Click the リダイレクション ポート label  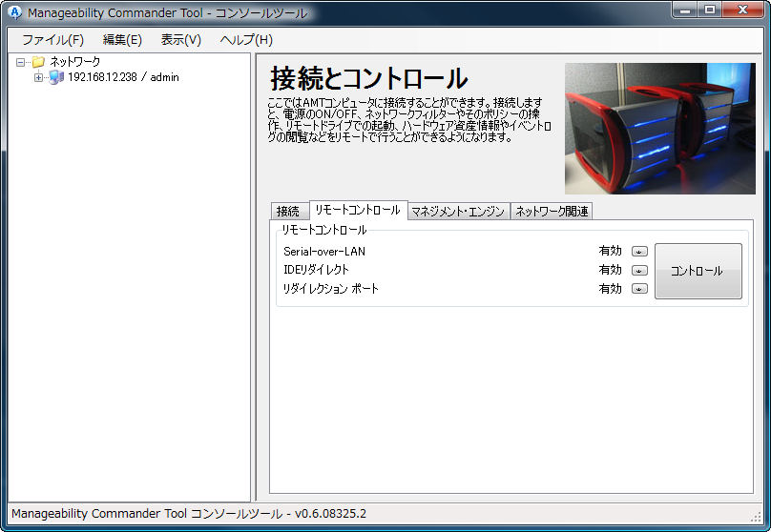coord(330,288)
